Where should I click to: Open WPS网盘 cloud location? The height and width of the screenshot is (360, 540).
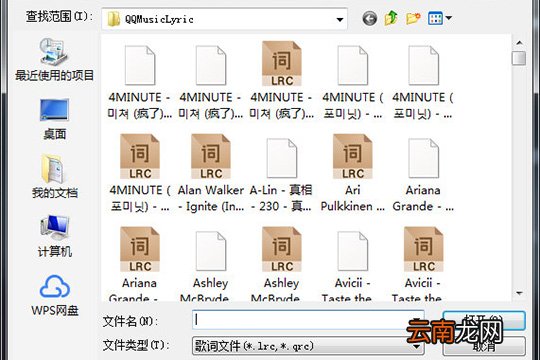point(54,296)
